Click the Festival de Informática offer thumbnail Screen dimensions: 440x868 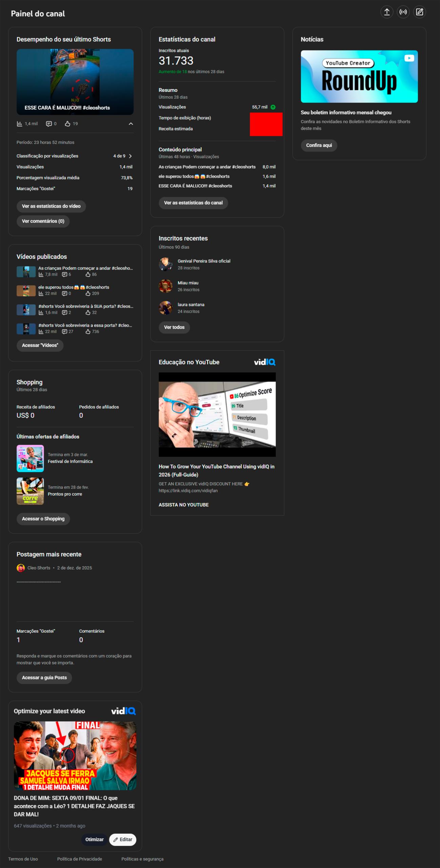point(30,458)
